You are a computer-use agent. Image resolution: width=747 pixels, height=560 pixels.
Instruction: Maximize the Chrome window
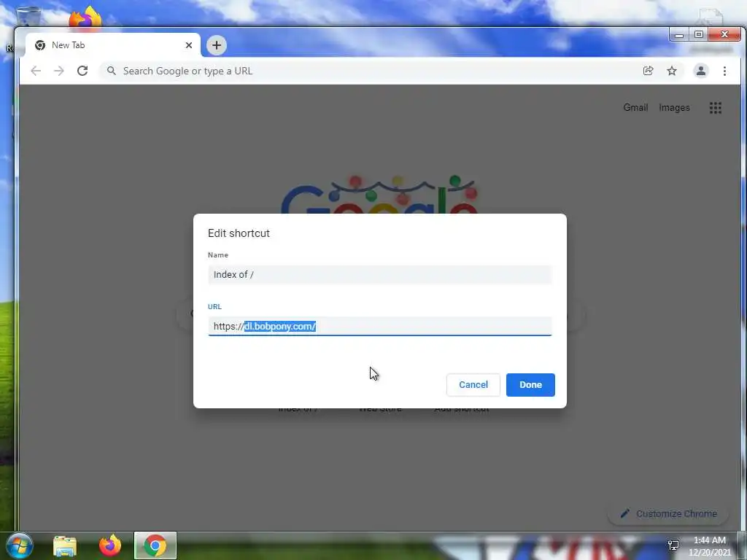[698, 35]
